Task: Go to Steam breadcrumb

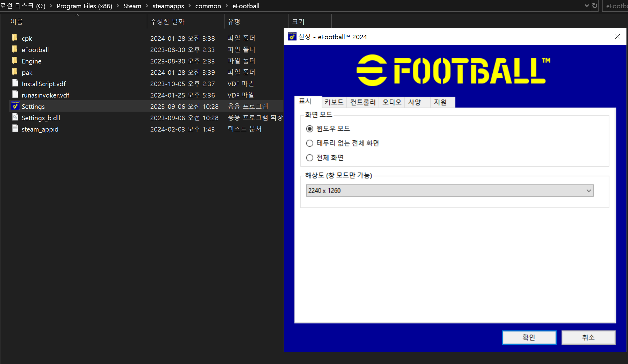Action: pos(132,6)
